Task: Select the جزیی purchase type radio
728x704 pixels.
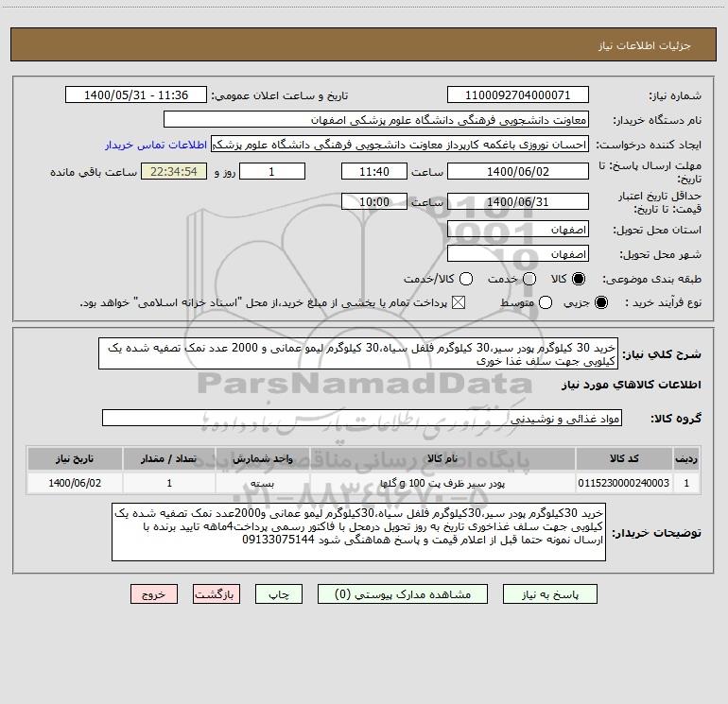Action: [600, 303]
